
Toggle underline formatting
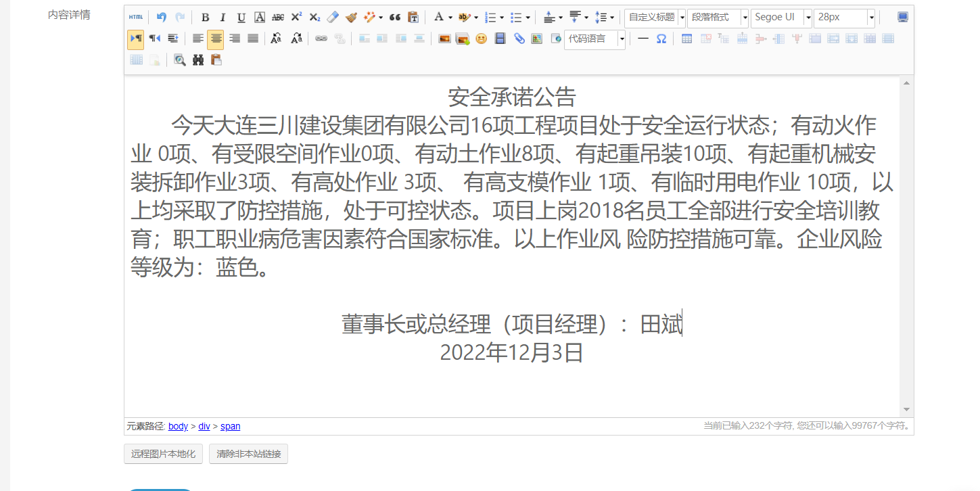[241, 18]
